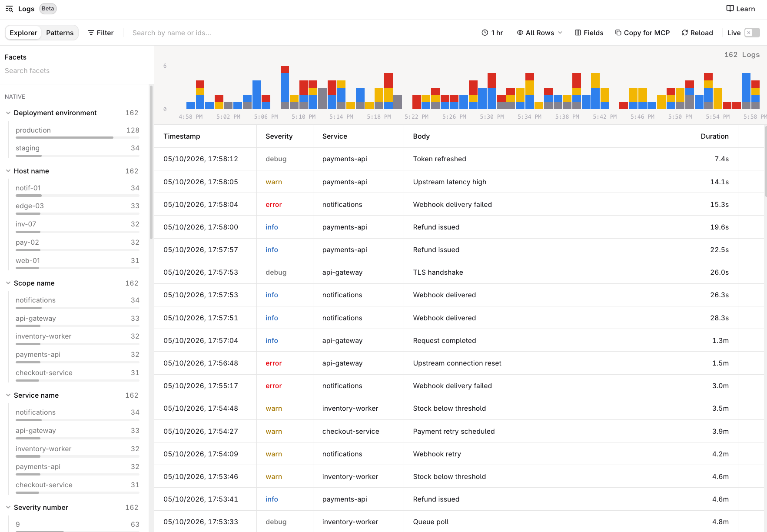The height and width of the screenshot is (532, 767).
Task: Click the Reload refresh icon
Action: pyautogui.click(x=684, y=33)
